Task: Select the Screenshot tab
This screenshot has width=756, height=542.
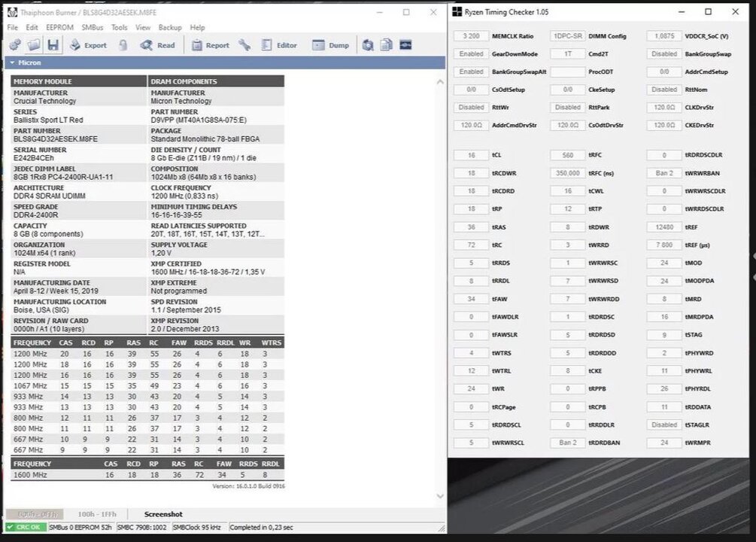Action: pos(163,514)
